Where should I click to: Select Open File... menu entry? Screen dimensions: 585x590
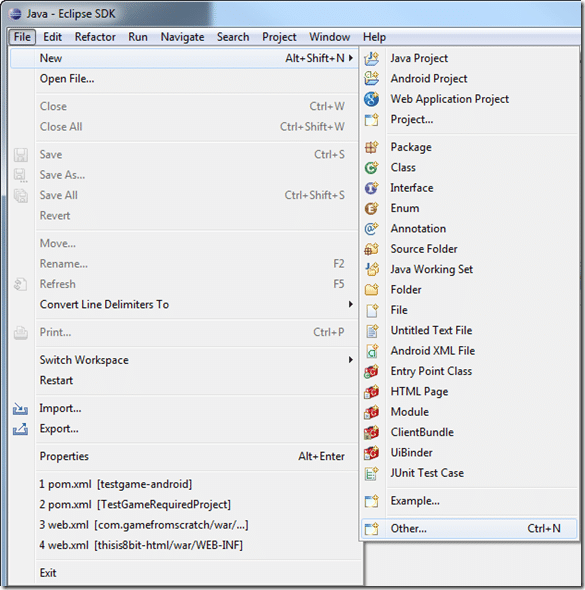pos(67,79)
